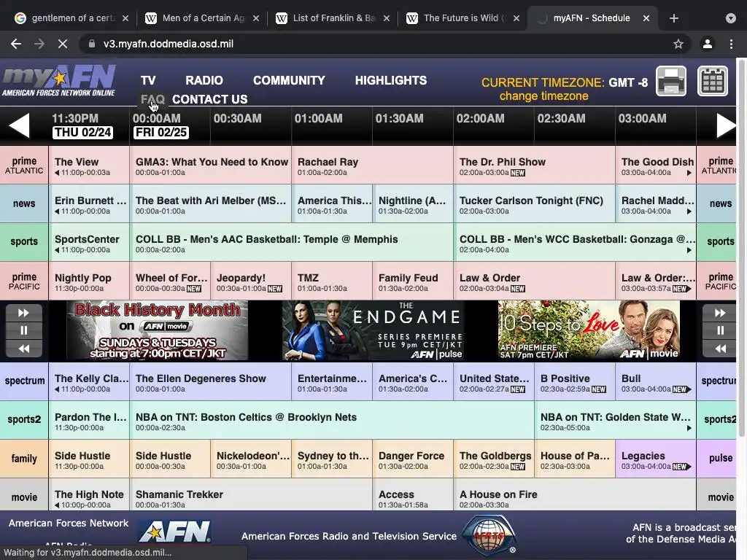Screen dimensions: 747x560
Task: Click the print schedule icon
Action: [x=671, y=82]
